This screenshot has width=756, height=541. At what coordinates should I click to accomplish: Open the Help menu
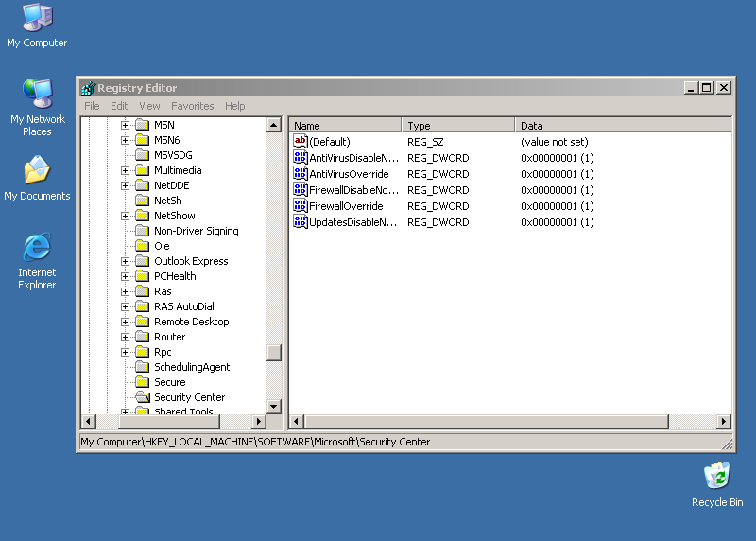pyautogui.click(x=234, y=106)
